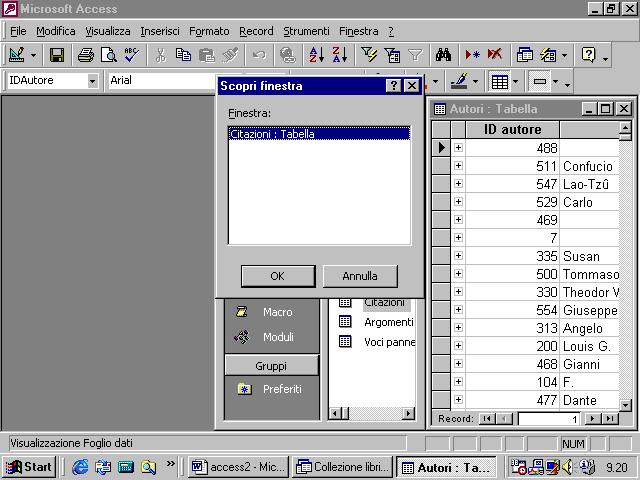Click the Gridlines icon in formatting toolbar
This screenshot has height=480, width=640.
click(x=500, y=82)
